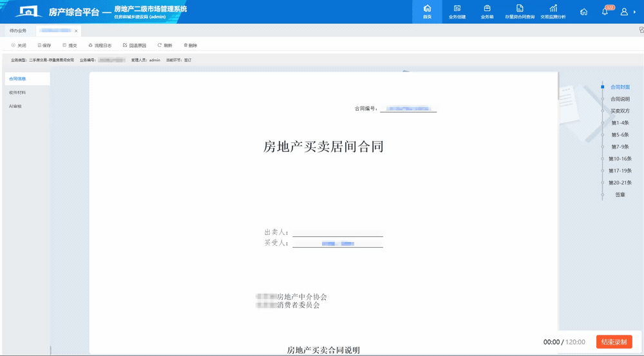
Task: Select 合同信息 in the left sidebar
Action: (27, 79)
